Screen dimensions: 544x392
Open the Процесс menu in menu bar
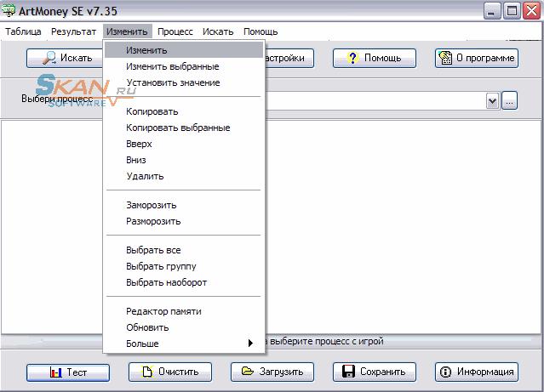tap(175, 31)
